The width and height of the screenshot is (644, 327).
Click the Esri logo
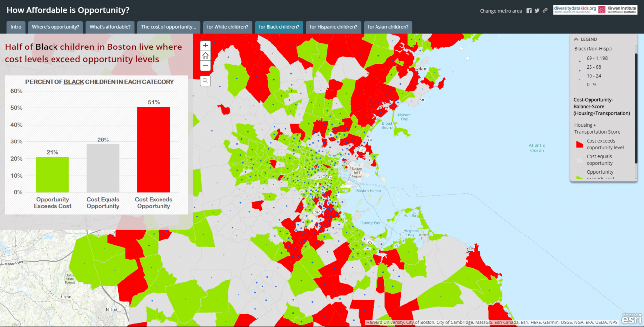[632, 318]
